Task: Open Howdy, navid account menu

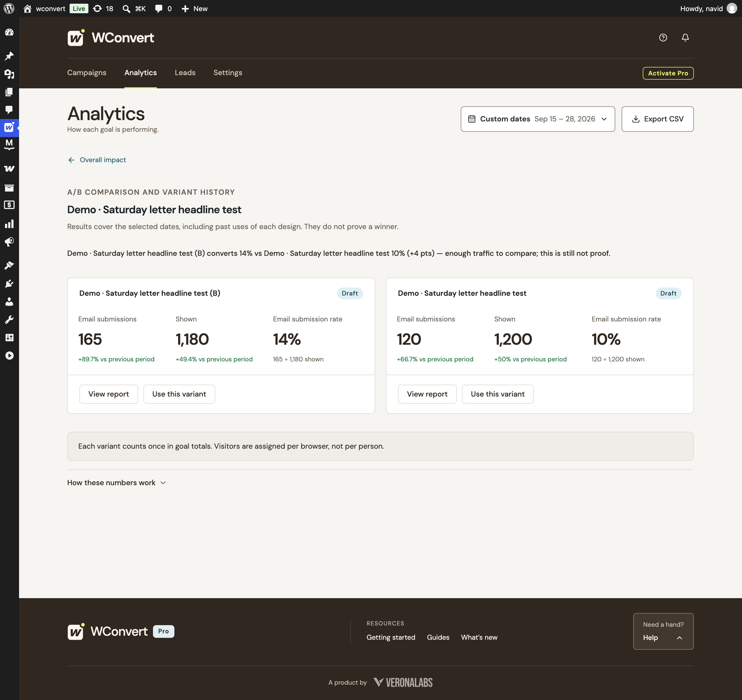Action: pos(708,8)
